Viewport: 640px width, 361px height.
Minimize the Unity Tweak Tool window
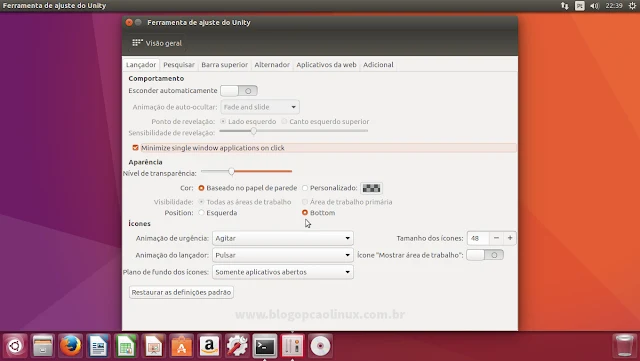(138, 22)
